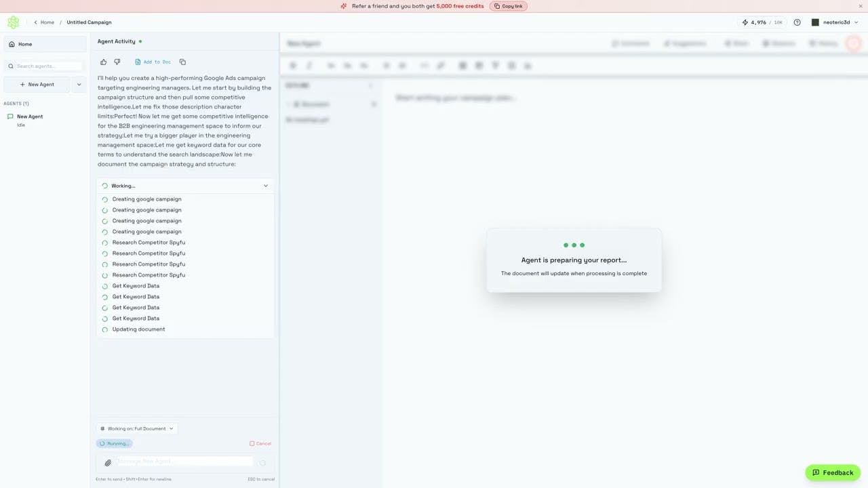Click the Home icon in sidebar
Viewport: 868px width, 488px height.
[12, 44]
